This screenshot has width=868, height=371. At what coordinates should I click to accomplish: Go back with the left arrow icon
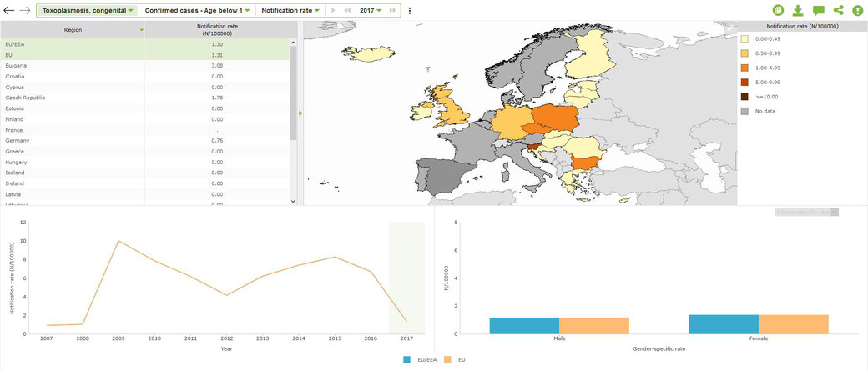click(9, 11)
